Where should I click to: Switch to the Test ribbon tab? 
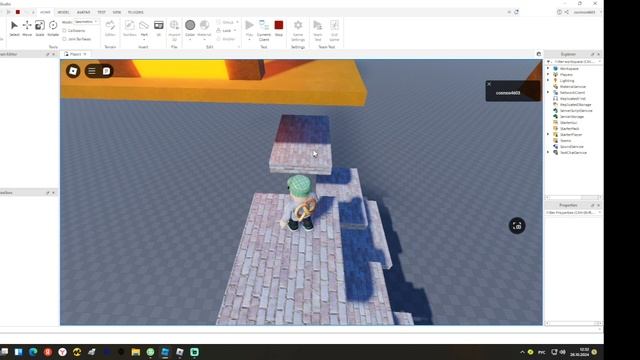click(x=101, y=12)
